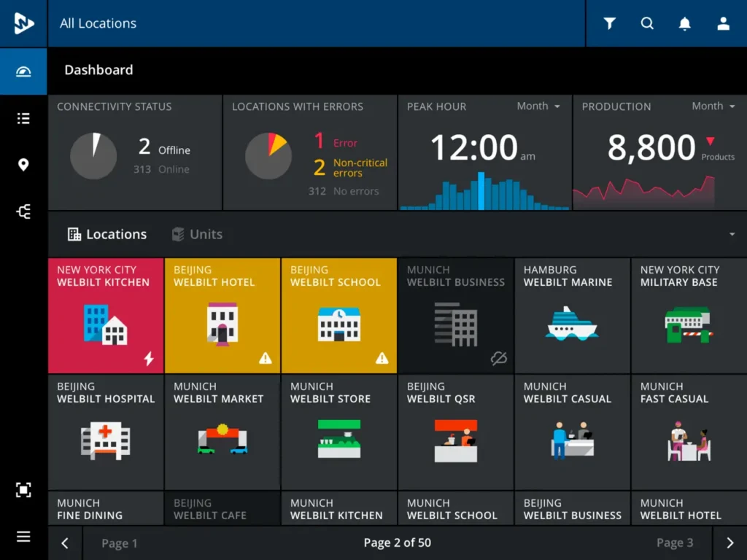Open the user profile icon
The height and width of the screenshot is (560, 747).
[x=723, y=23]
